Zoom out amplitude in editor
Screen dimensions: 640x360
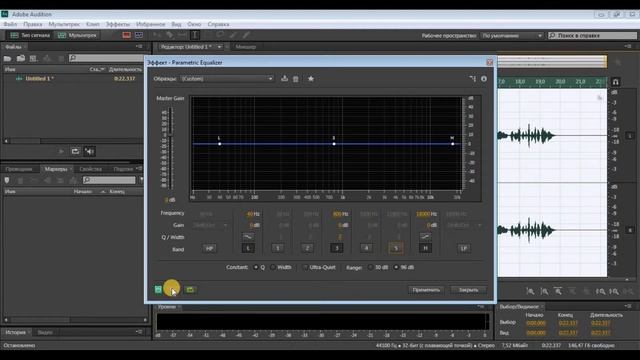point(544,291)
